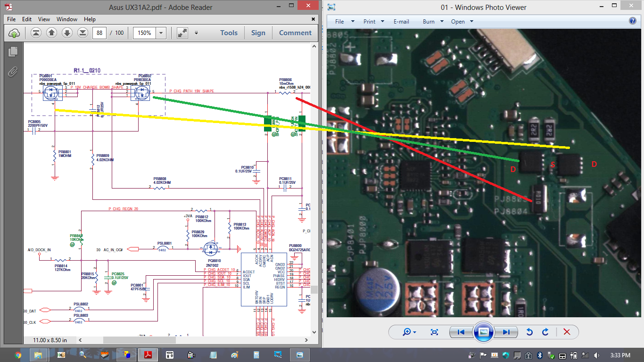
Task: Switch to Photo Viewer taskbar button
Action: [299, 355]
